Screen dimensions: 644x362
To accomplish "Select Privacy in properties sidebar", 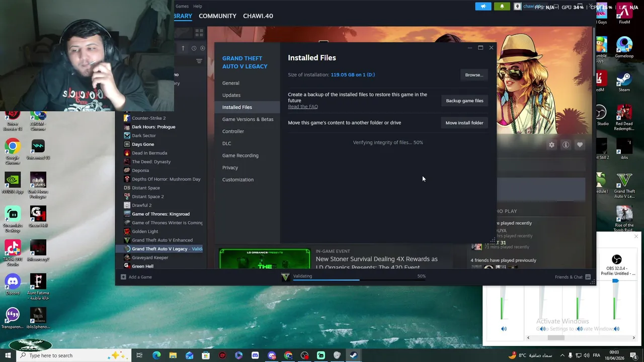I will pyautogui.click(x=230, y=167).
